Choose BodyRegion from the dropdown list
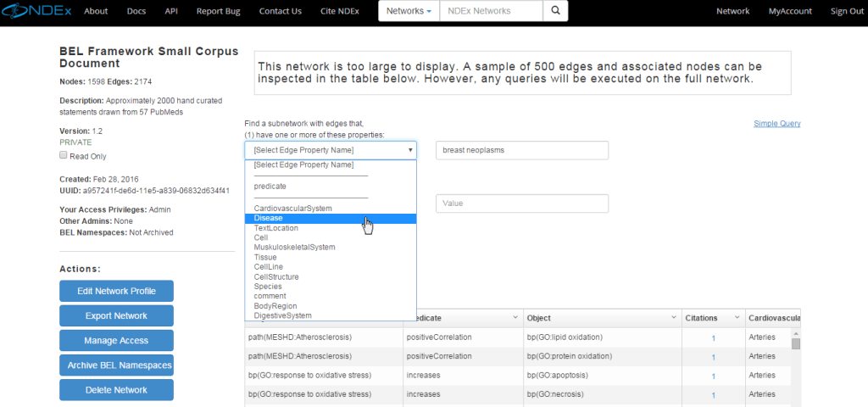 click(x=331, y=306)
